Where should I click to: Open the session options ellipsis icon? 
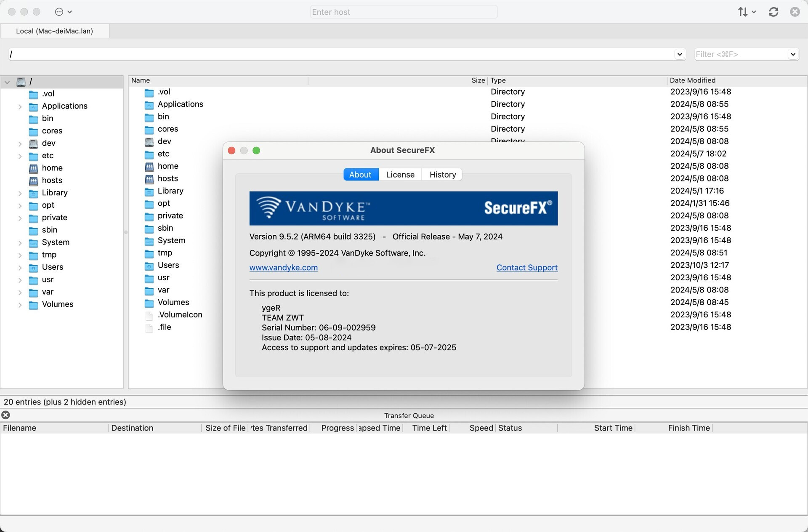[59, 12]
